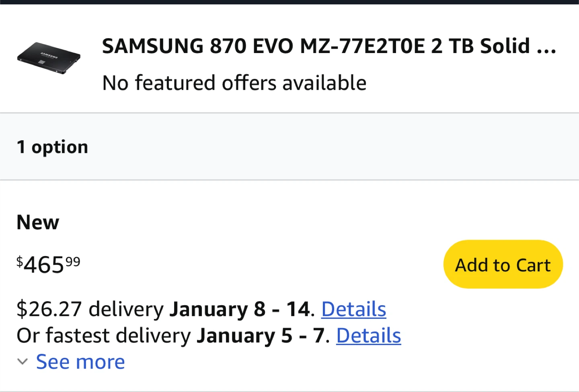Expand the See more section
This screenshot has height=392, width=579.
[80, 361]
